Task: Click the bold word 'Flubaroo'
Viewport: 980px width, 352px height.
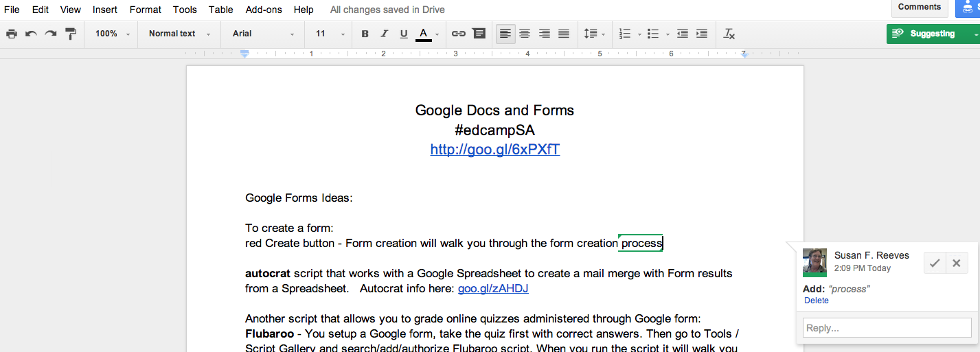Action: click(269, 334)
